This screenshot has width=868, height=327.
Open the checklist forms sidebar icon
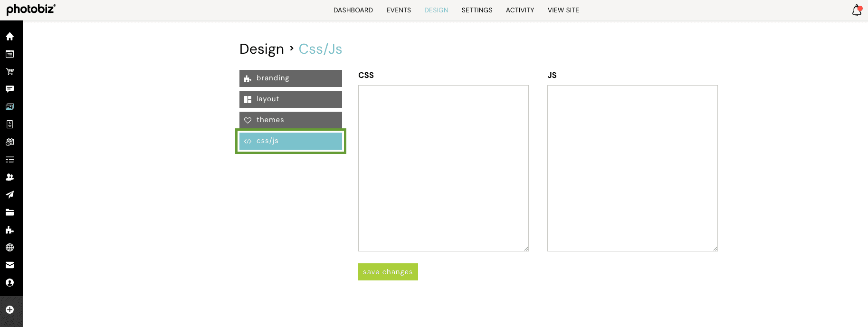point(10,160)
